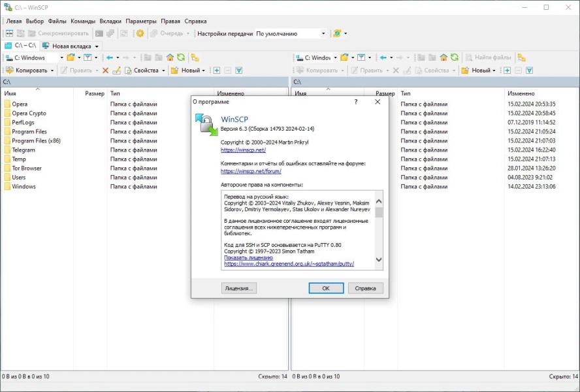
Task: Open the winscp.net/forum link
Action: (x=251, y=171)
